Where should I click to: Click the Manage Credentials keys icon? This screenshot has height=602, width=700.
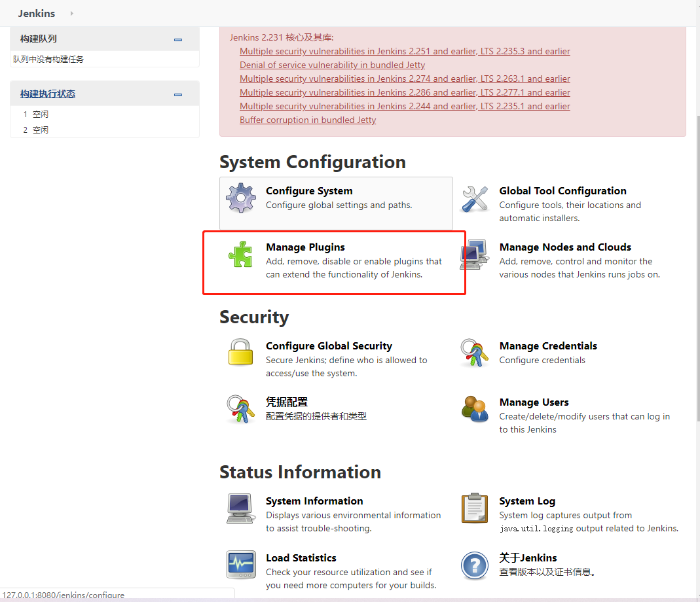475,353
